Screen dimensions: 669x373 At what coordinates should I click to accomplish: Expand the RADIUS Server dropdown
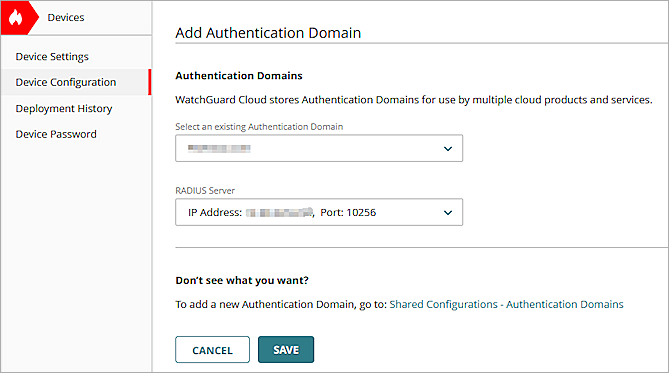pyautogui.click(x=319, y=212)
